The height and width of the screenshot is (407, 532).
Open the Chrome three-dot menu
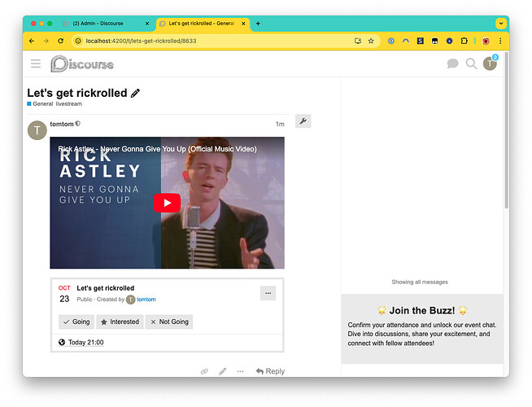tap(500, 41)
